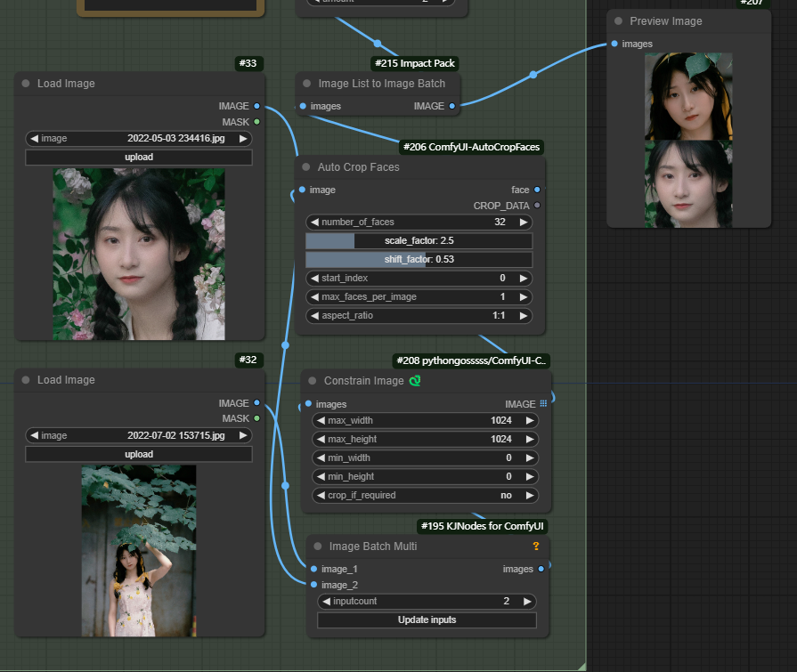Open image dropdown showing 2022-07-02 153715.jpg
This screenshot has height=672, width=797.
click(139, 435)
